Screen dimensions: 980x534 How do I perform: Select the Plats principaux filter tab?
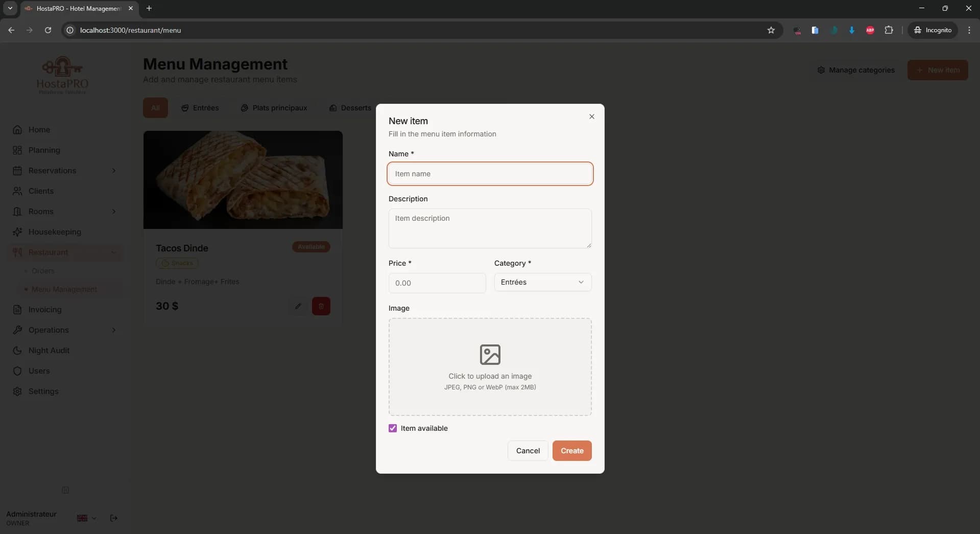click(x=274, y=108)
